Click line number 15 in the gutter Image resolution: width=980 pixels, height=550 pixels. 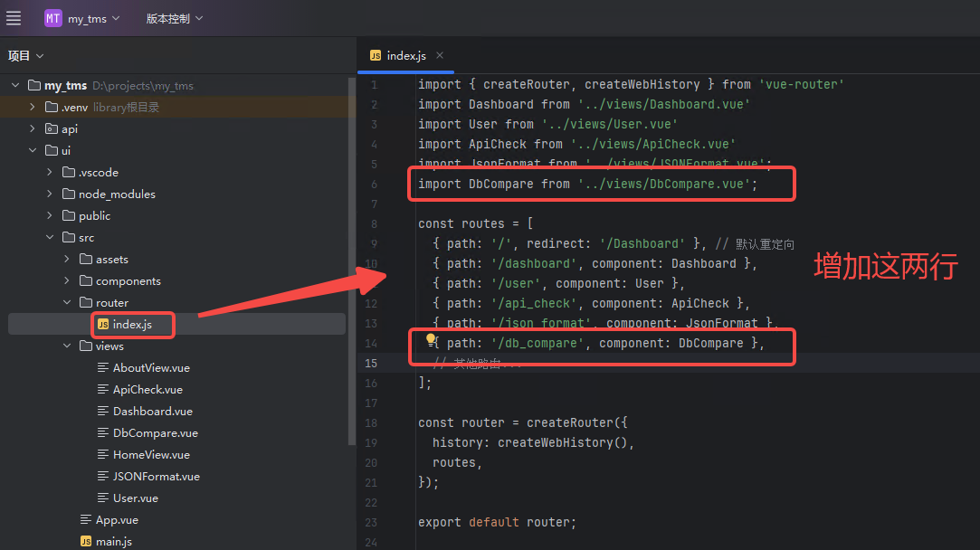[371, 363]
